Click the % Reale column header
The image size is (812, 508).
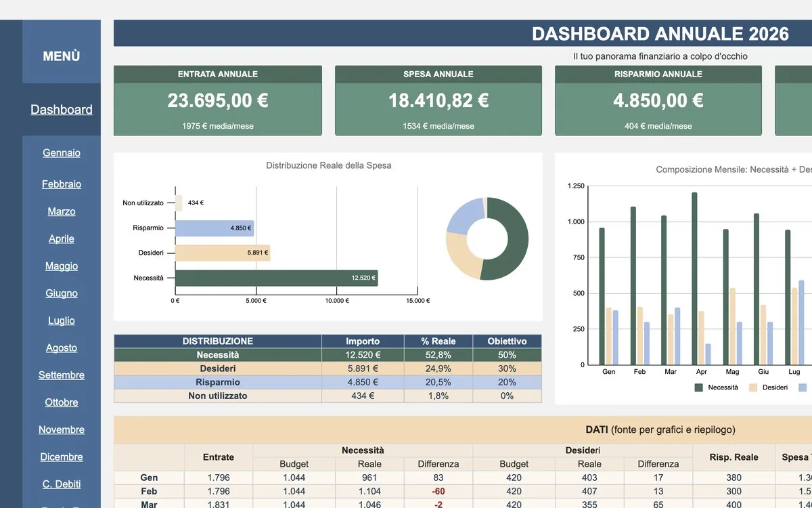[x=438, y=341]
